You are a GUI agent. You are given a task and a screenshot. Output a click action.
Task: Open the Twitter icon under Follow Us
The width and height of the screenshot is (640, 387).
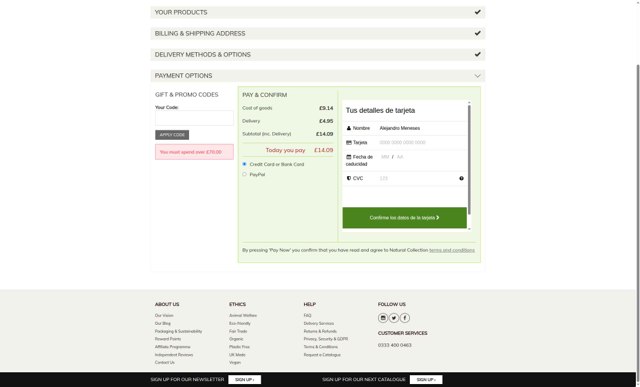[394, 318]
